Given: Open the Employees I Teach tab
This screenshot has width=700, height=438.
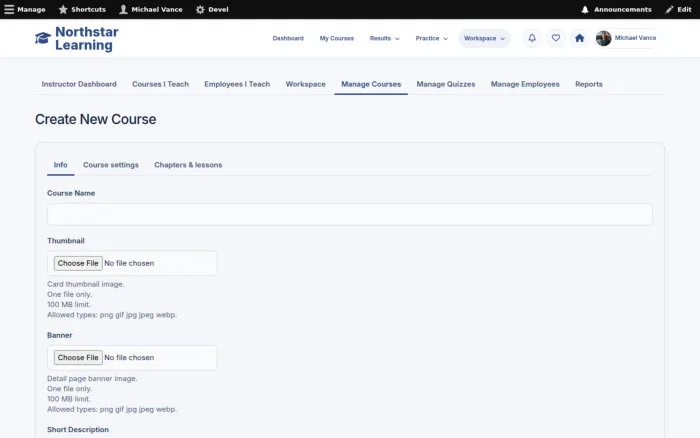Looking at the screenshot, I should coord(237,84).
